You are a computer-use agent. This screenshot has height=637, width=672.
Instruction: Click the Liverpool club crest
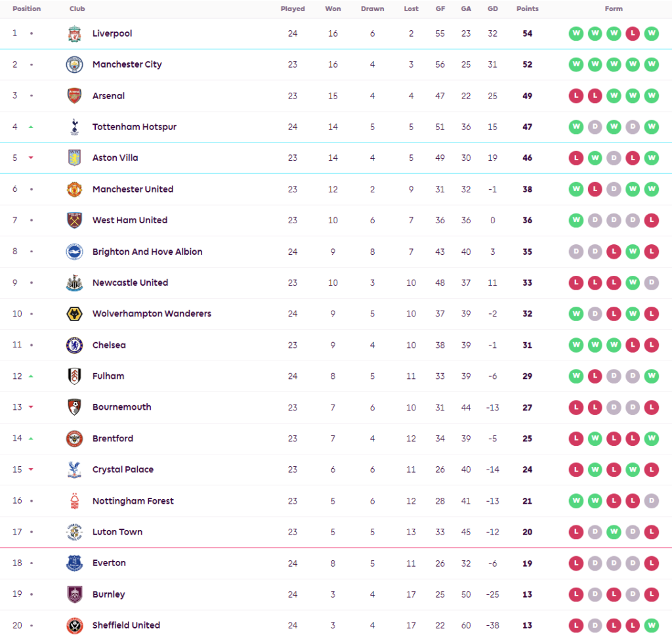click(x=75, y=33)
